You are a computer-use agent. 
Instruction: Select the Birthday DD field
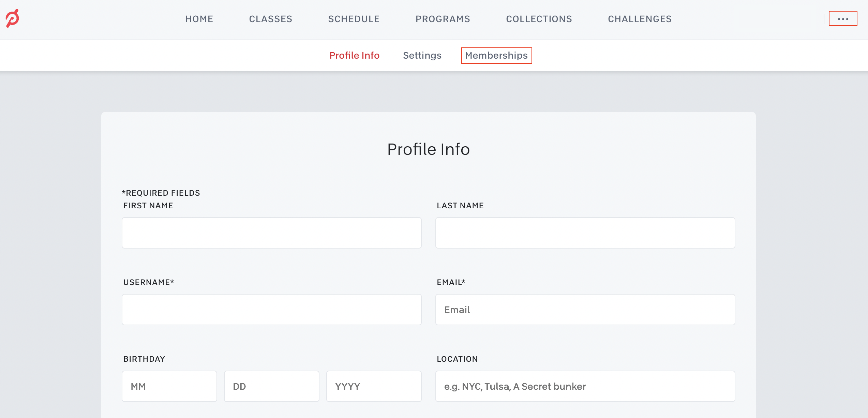[271, 386]
